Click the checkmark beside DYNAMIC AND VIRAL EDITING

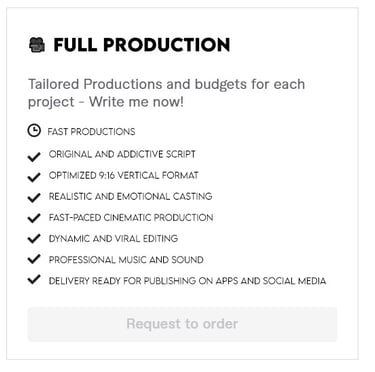(x=34, y=239)
